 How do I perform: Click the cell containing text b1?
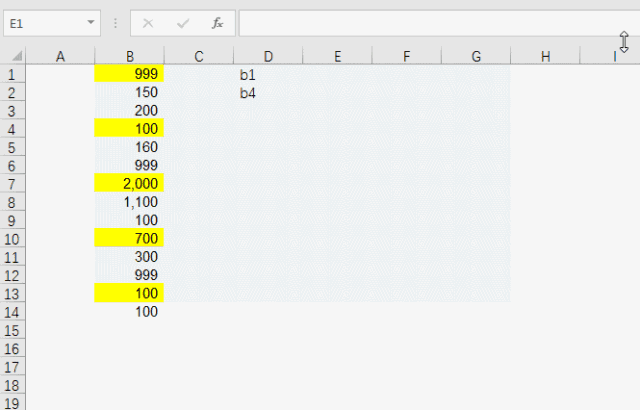tap(268, 75)
